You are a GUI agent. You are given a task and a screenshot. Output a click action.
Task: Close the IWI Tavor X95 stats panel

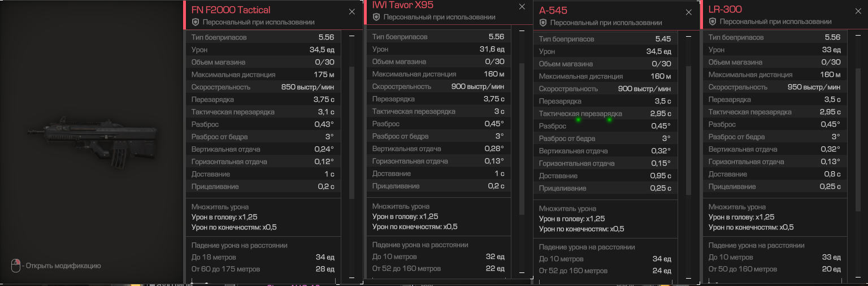pos(522,7)
